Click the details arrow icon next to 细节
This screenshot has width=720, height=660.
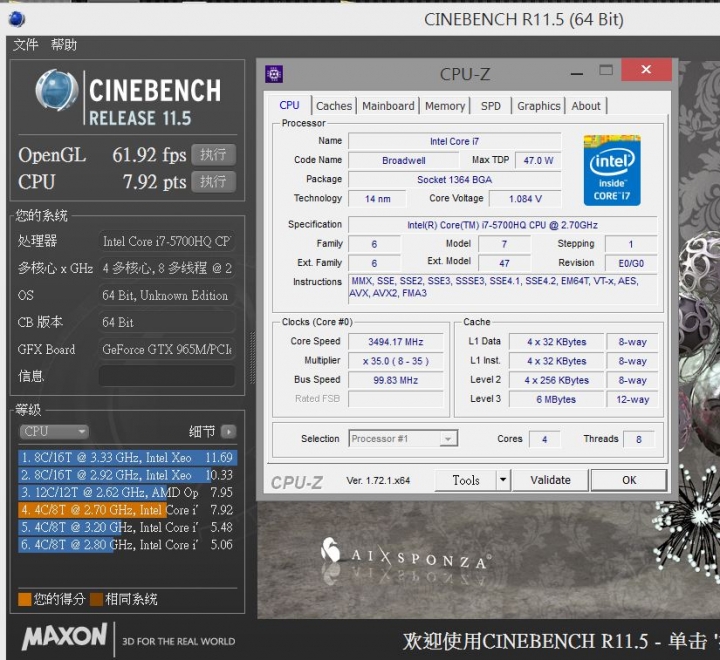point(228,432)
